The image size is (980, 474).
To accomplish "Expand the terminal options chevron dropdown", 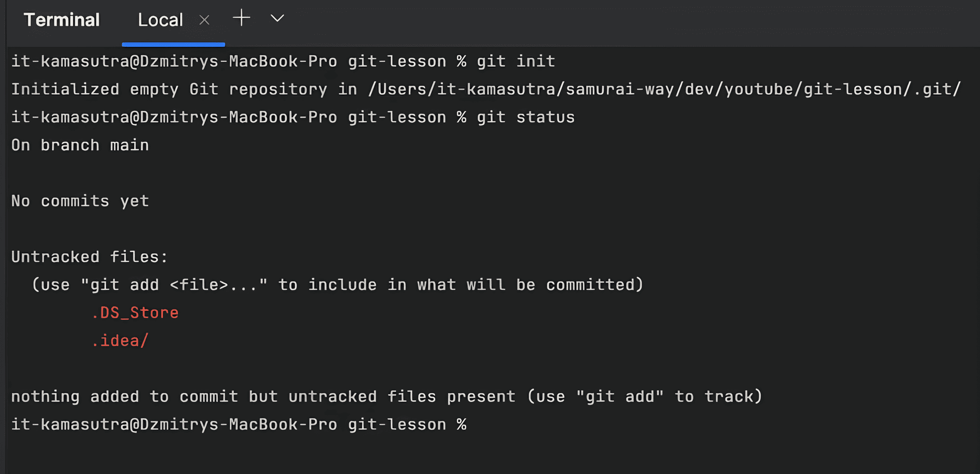I will pos(277,18).
